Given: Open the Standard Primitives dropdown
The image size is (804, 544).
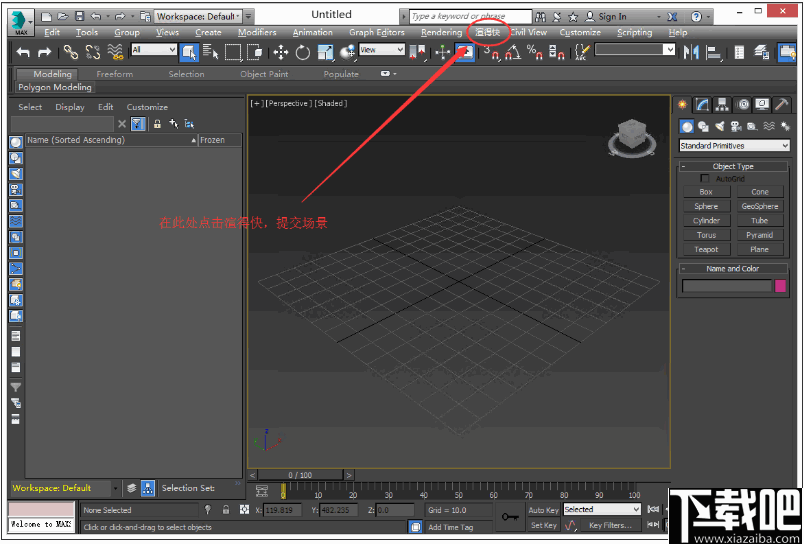Looking at the screenshot, I should coord(734,146).
